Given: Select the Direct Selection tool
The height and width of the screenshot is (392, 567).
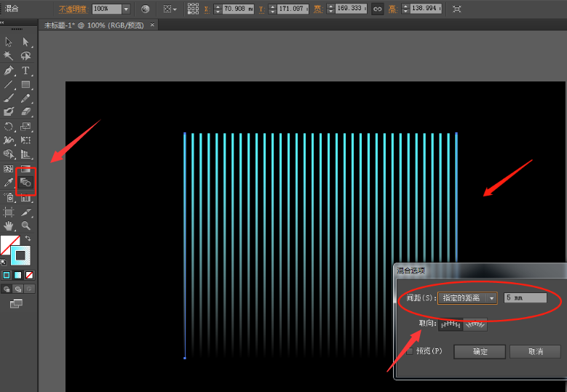Looking at the screenshot, I should point(25,42).
